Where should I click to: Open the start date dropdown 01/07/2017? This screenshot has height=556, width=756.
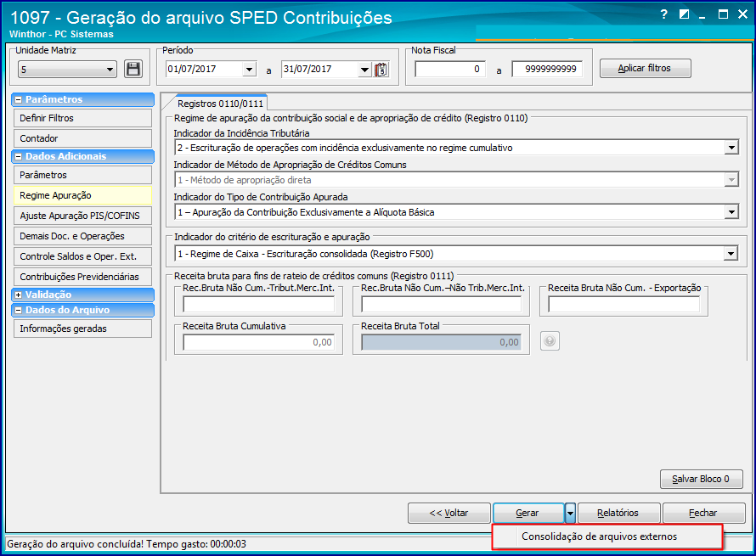tap(249, 70)
